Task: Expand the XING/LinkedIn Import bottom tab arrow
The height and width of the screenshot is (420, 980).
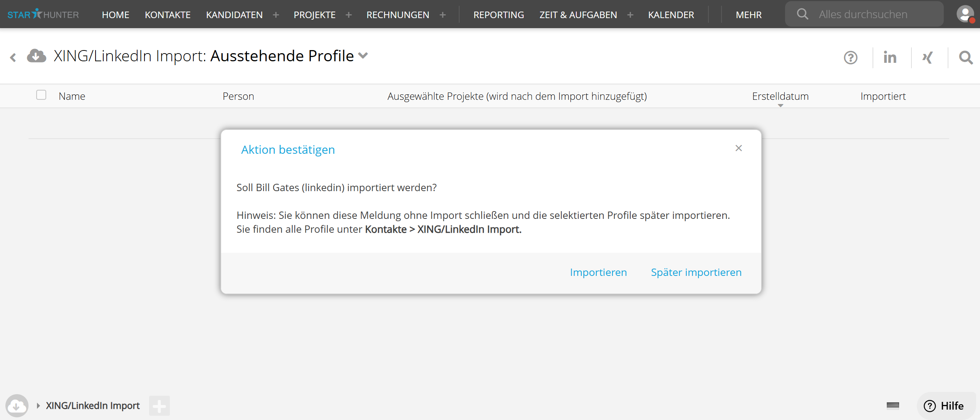Action: tap(38, 406)
